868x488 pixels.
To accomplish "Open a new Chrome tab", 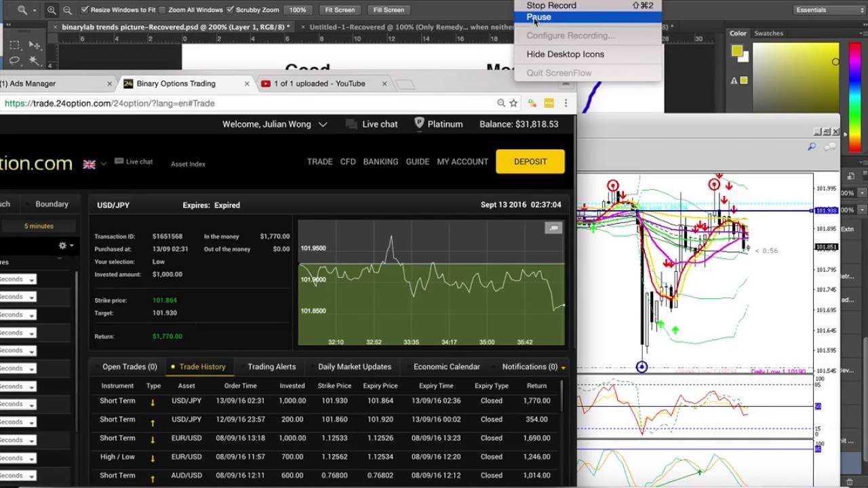I will tap(405, 84).
